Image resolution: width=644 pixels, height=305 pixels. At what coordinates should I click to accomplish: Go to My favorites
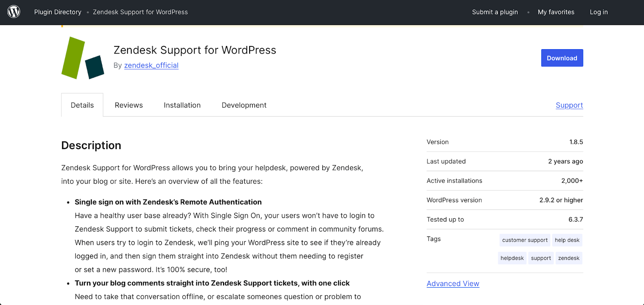coord(556,12)
